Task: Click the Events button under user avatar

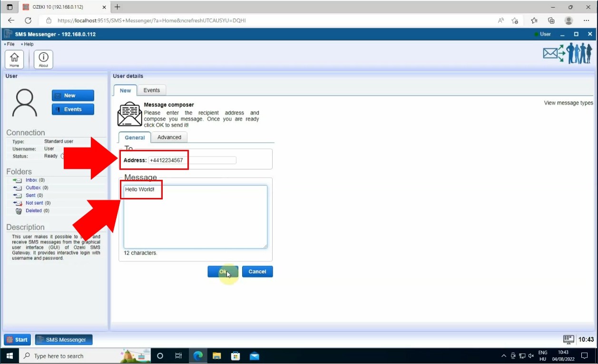Action: tap(73, 109)
